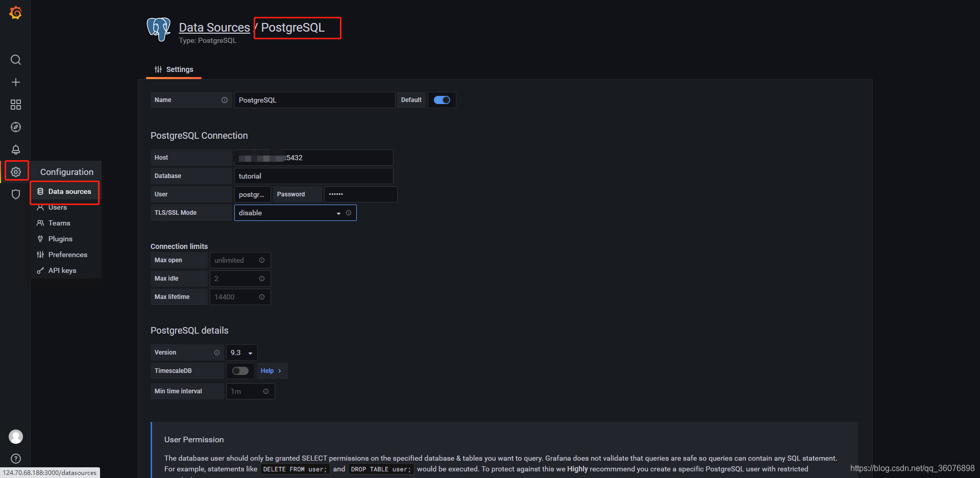Image resolution: width=980 pixels, height=478 pixels.
Task: Open the Alerting bell icon
Action: [x=16, y=149]
